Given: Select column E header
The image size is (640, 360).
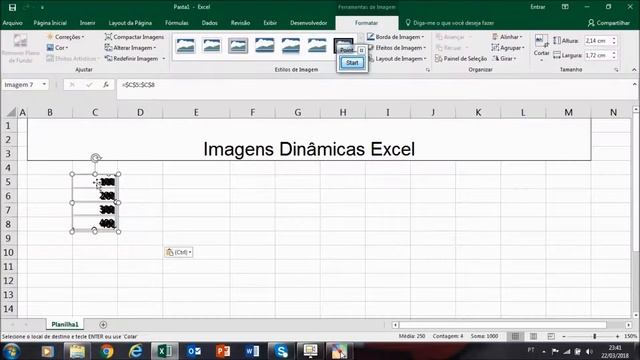Looking at the screenshot, I should pyautogui.click(x=196, y=112).
